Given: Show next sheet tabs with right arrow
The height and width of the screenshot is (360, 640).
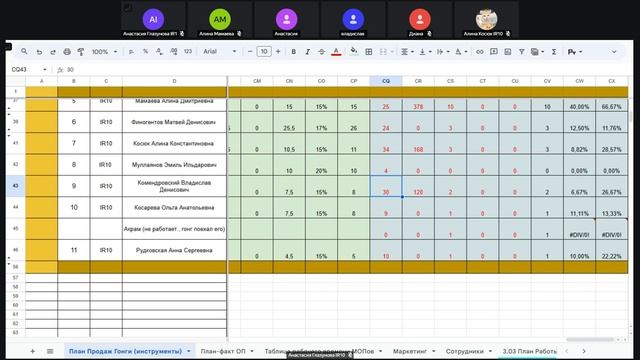Looking at the screenshot, I should [x=584, y=351].
